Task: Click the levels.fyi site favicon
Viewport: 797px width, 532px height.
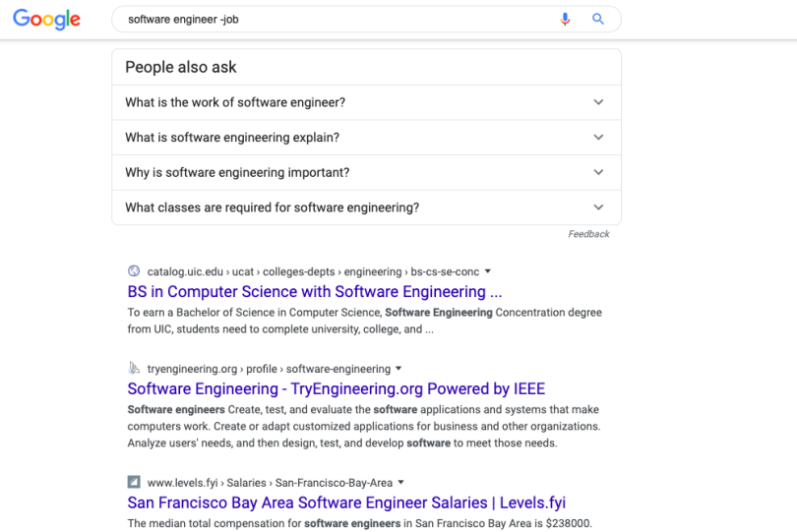Action: tap(134, 483)
